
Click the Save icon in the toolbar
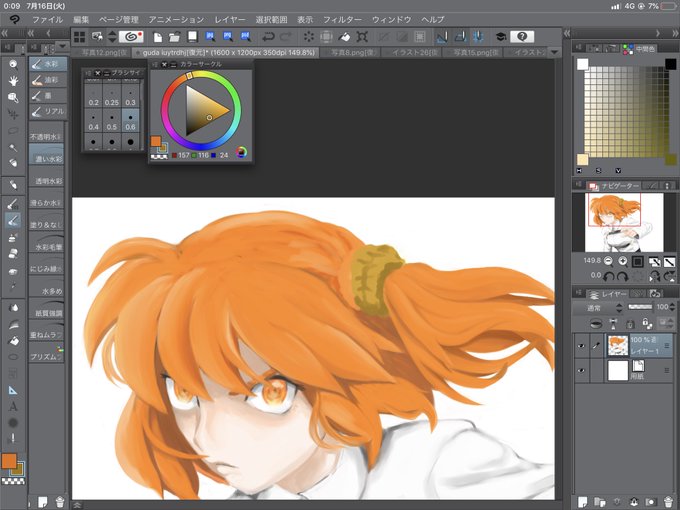click(x=192, y=37)
